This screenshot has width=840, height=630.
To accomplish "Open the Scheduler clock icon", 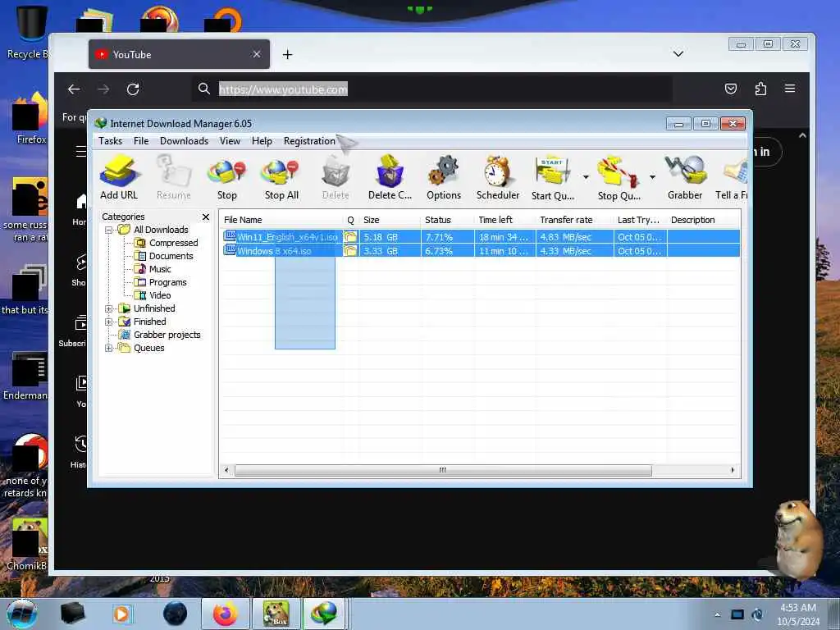I will point(498,177).
